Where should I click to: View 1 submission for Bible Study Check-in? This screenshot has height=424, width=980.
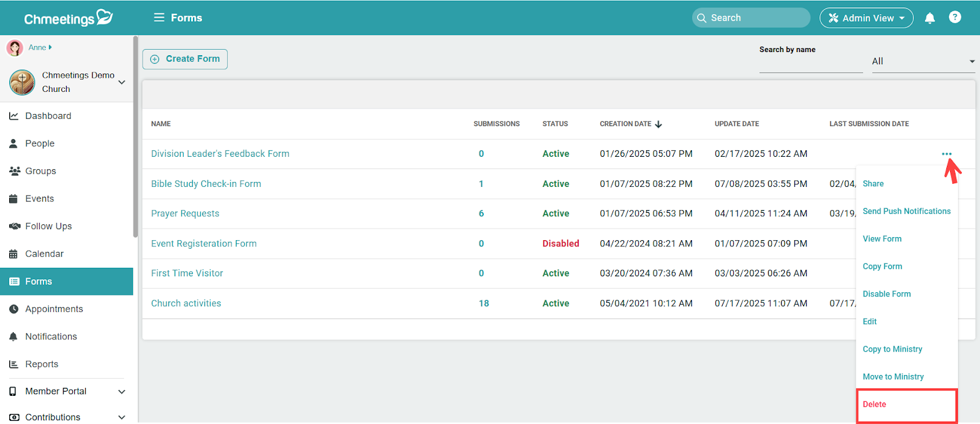481,184
